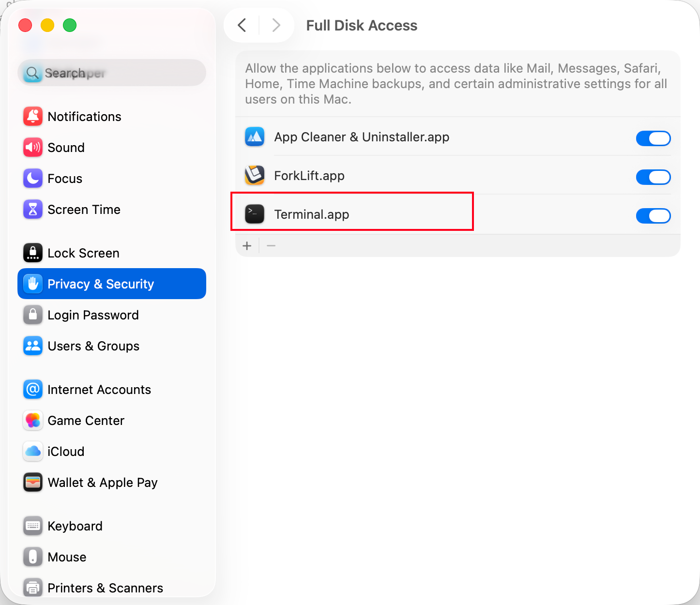Click the Lock Screen icon

click(33, 253)
